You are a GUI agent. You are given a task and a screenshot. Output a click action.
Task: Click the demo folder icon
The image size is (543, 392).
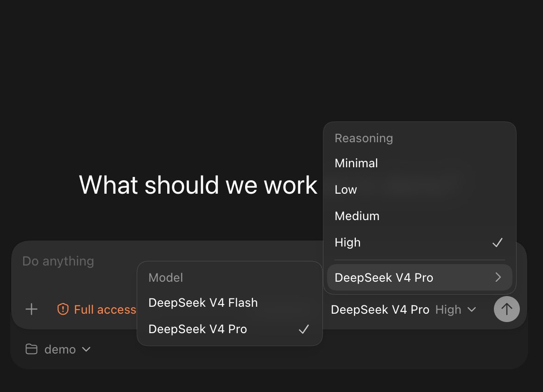pyautogui.click(x=32, y=349)
